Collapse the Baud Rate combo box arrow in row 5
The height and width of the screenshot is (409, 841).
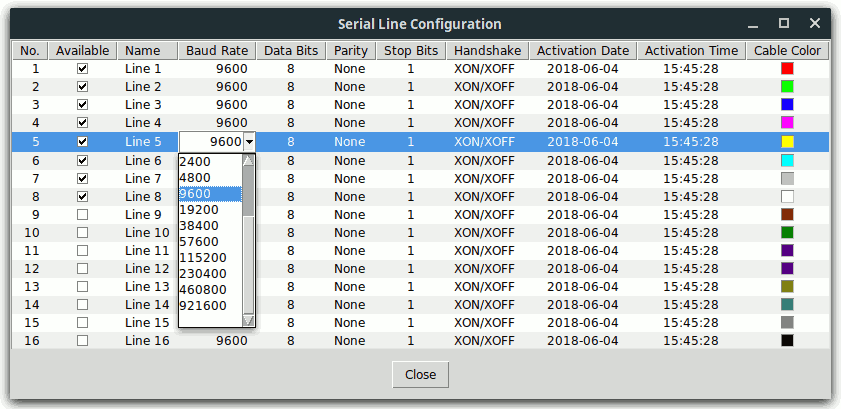click(x=249, y=142)
